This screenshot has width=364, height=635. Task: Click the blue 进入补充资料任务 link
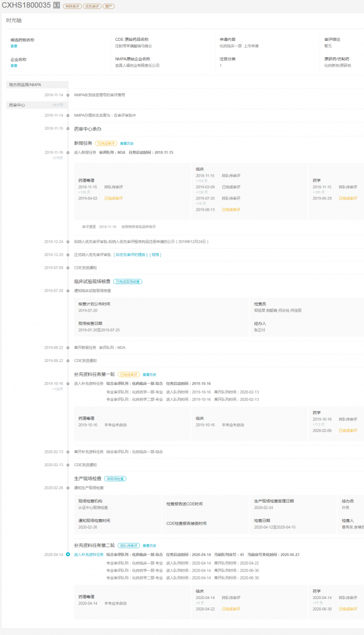coord(89,555)
